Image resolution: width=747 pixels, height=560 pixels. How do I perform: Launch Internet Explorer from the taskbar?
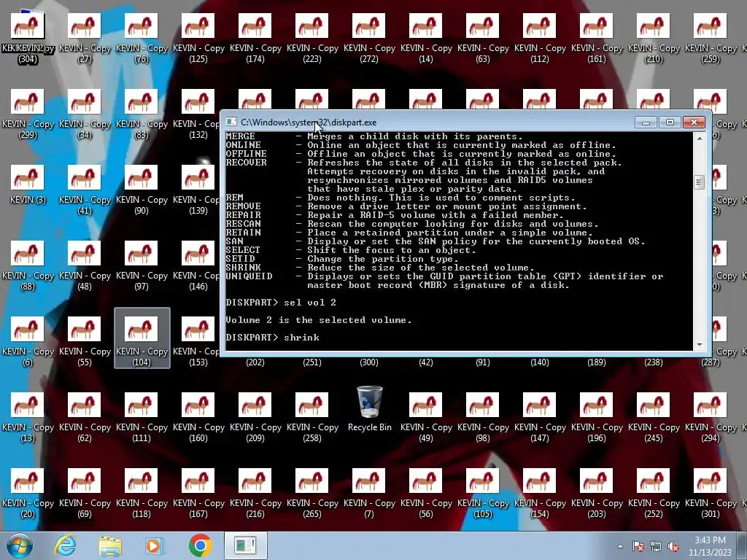[x=65, y=545]
